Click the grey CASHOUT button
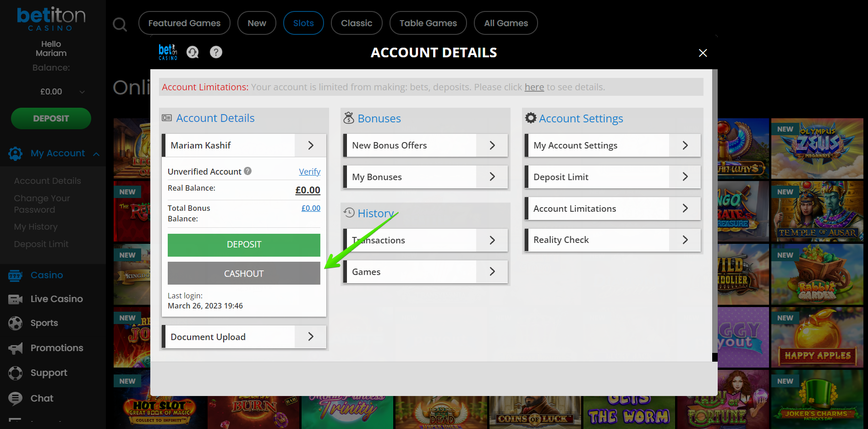 244,274
